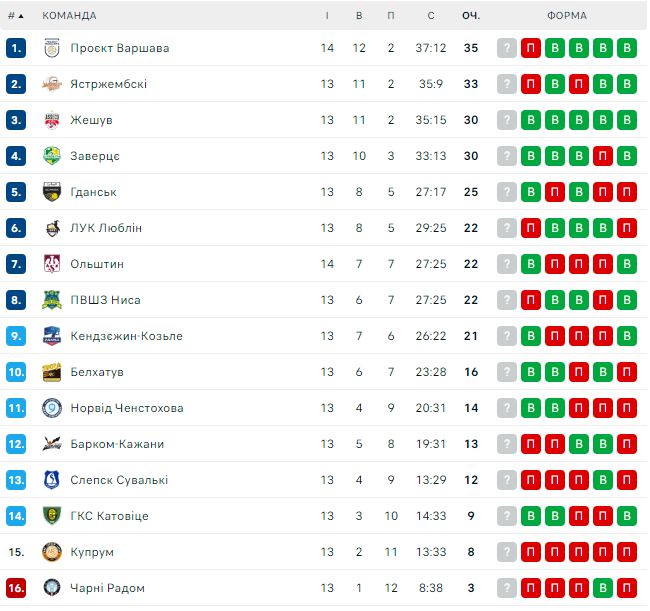
Task: Click Чарні Радом's grey upcoming match badge
Action: [507, 588]
